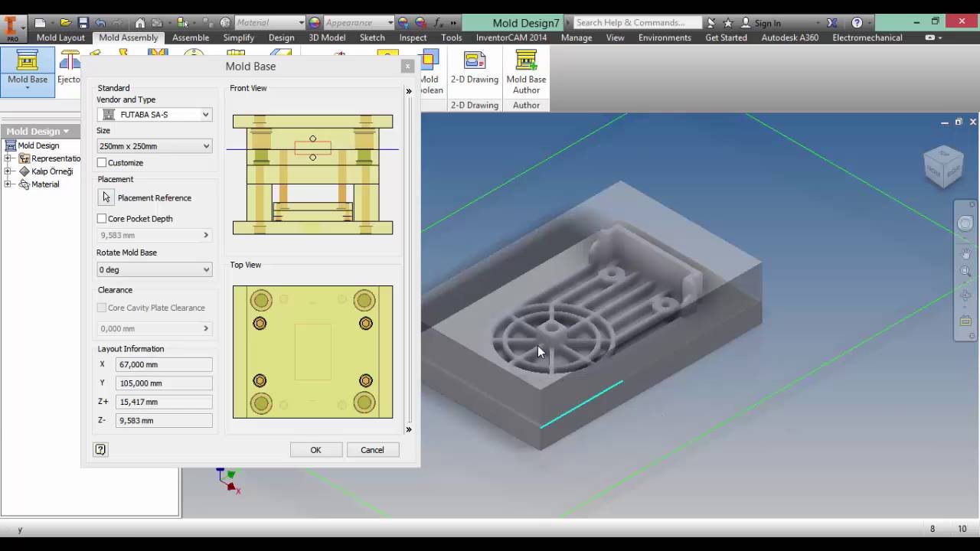Create a new file from quick access

click(x=41, y=23)
